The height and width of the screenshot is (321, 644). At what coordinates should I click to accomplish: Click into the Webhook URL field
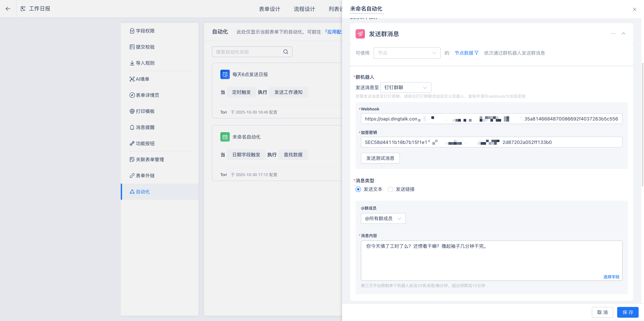[x=492, y=119]
